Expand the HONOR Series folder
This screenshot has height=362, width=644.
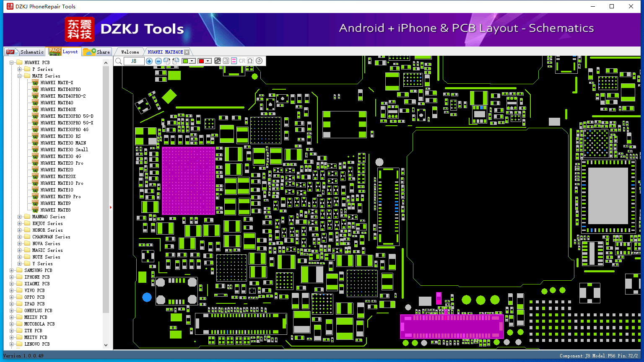tap(19, 230)
